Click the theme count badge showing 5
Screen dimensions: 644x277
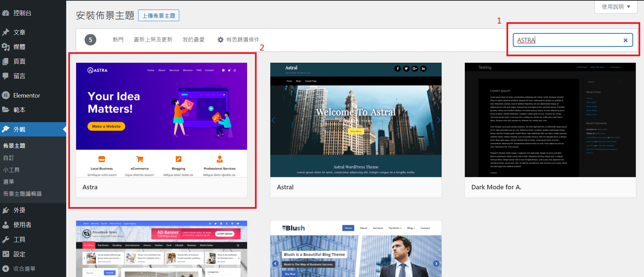[90, 40]
